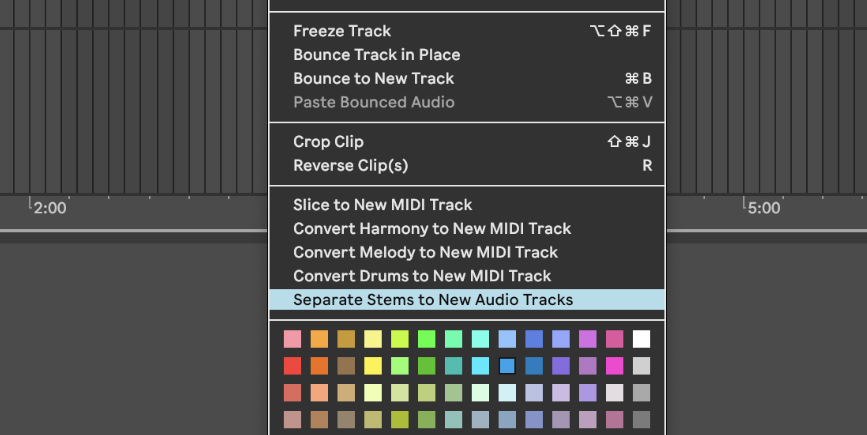Choose the bright cyan swatch in second row
The width and height of the screenshot is (867, 435).
480,366
